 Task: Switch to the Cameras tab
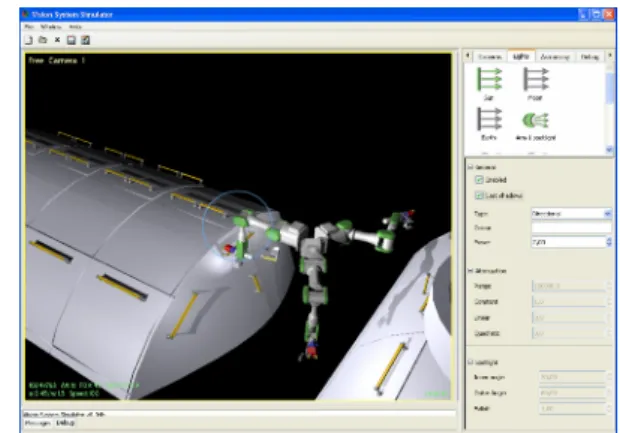pos(490,57)
